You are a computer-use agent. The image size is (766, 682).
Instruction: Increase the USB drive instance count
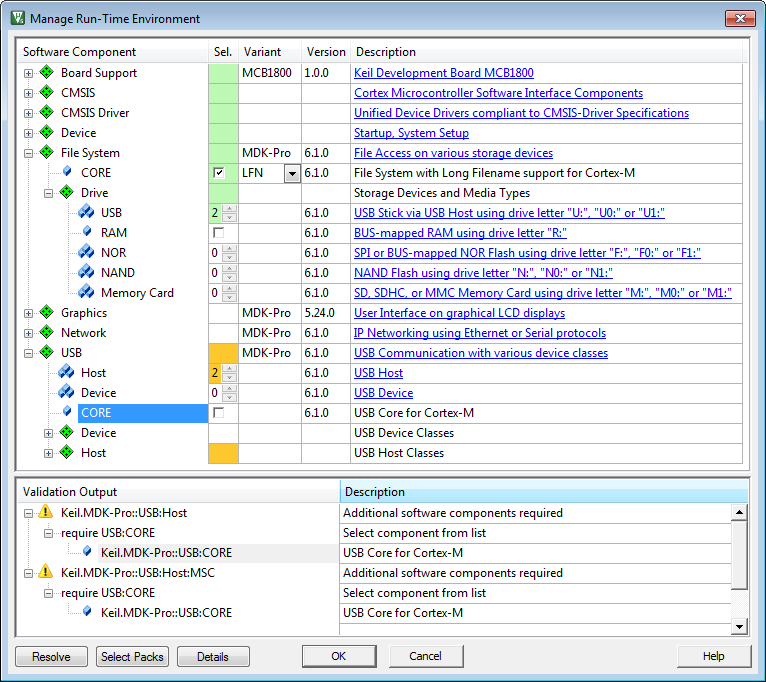coord(229,209)
